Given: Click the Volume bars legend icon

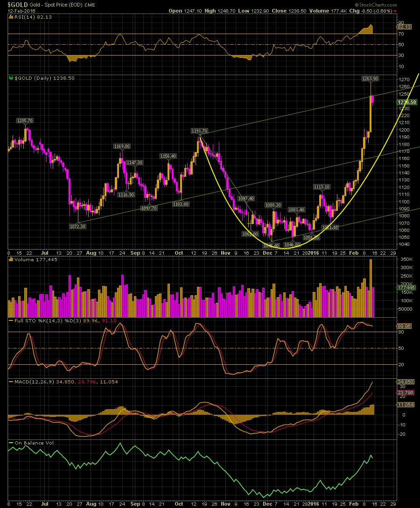Looking at the screenshot, I should pyautogui.click(x=11, y=259).
